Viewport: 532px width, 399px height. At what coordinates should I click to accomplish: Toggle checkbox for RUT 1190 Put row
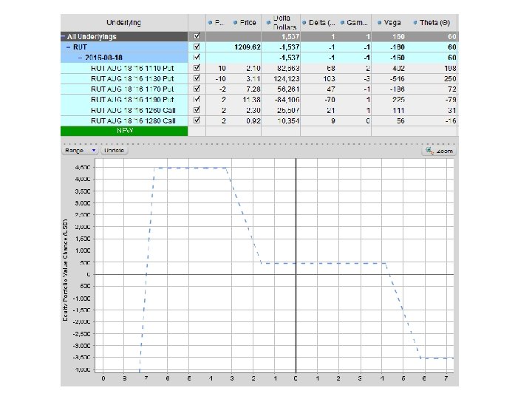pos(196,99)
